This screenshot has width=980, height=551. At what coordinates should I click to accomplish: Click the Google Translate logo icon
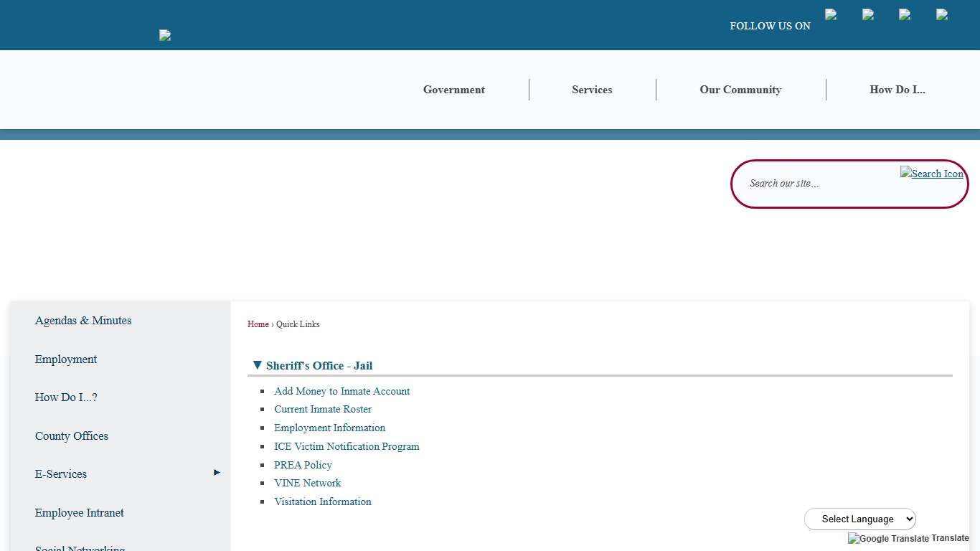[888, 538]
